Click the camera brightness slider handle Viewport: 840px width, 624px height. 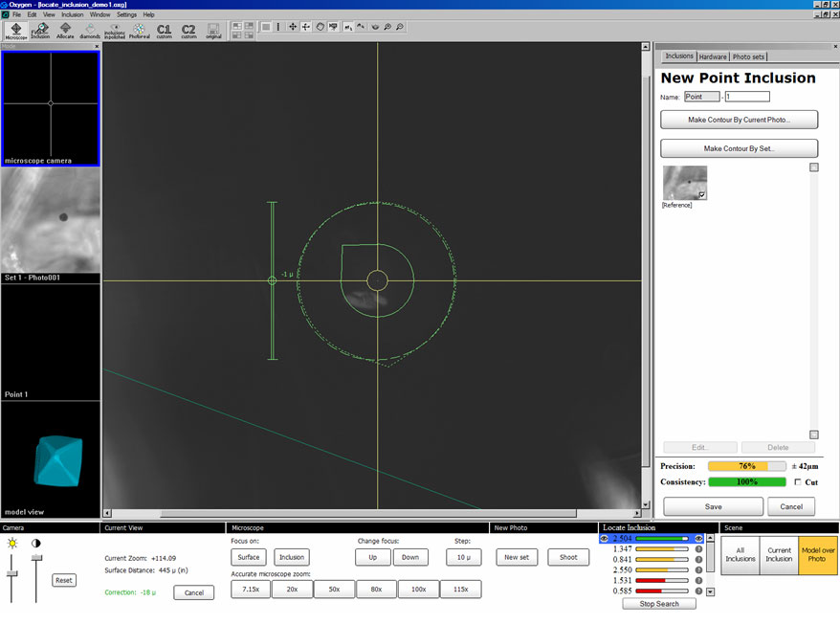coord(12,572)
